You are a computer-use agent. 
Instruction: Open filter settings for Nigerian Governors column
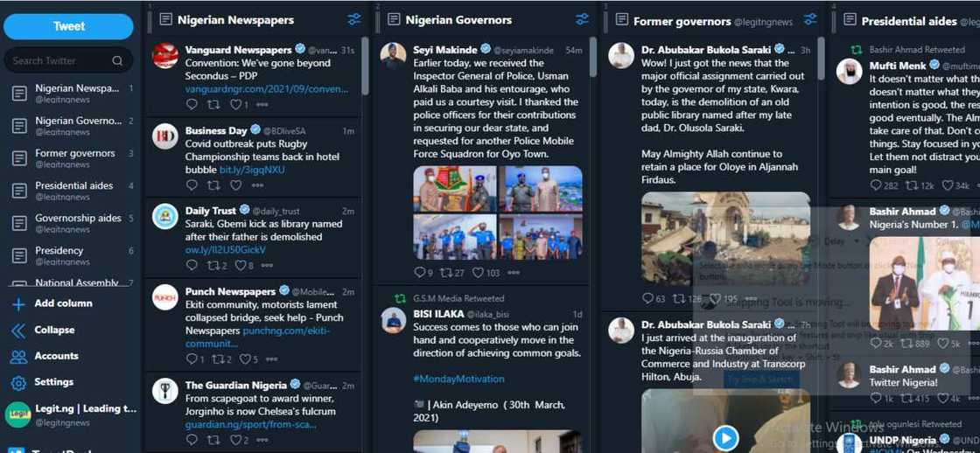(582, 19)
